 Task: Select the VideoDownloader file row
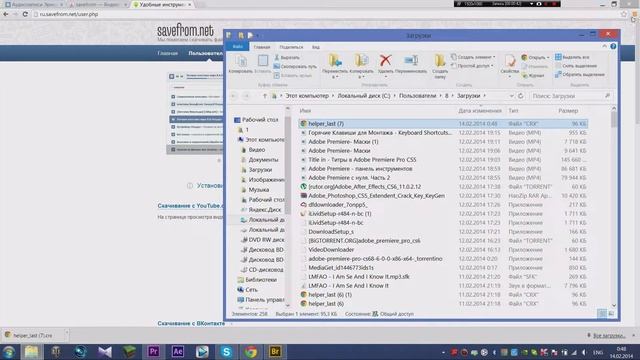point(443,250)
